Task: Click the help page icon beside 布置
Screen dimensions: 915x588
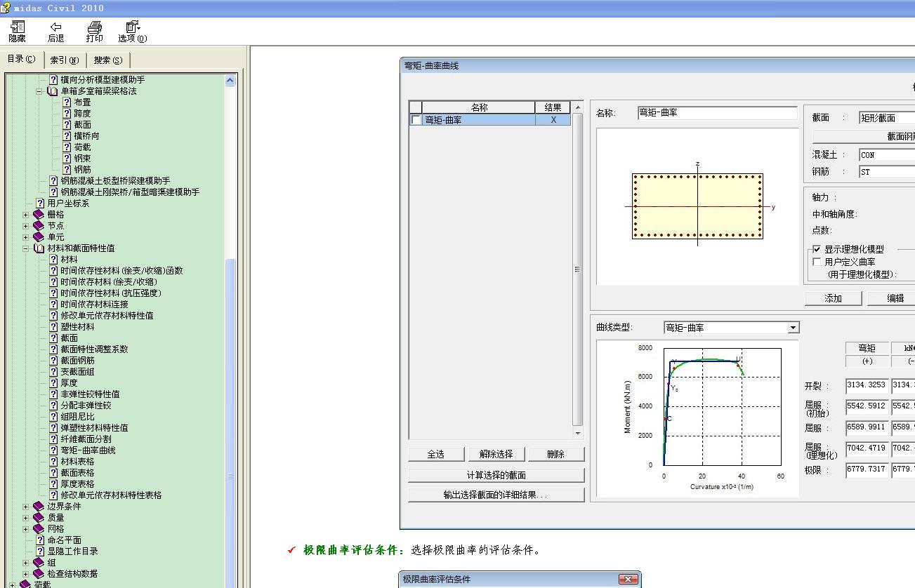Action: [67, 102]
